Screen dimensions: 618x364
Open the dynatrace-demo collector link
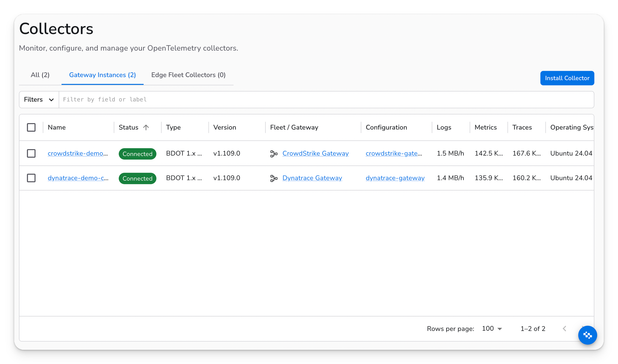pyautogui.click(x=78, y=178)
